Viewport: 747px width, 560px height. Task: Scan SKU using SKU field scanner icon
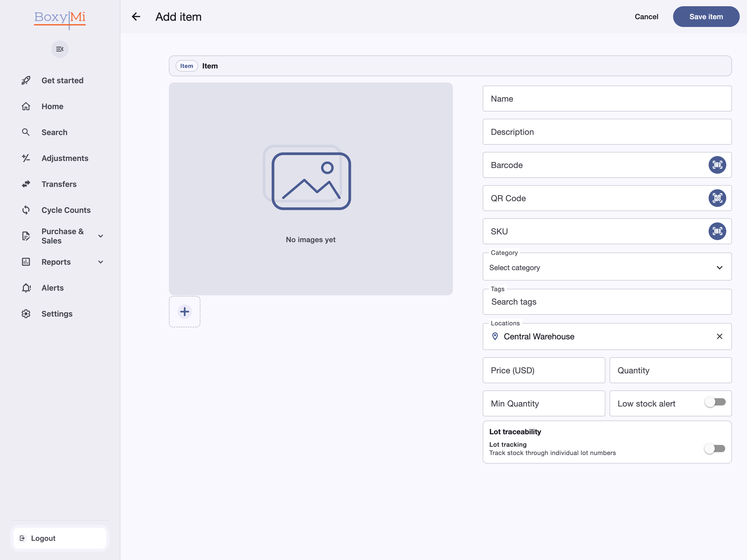coord(717,231)
